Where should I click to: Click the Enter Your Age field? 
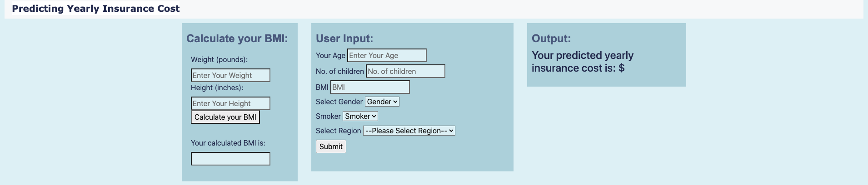point(387,55)
